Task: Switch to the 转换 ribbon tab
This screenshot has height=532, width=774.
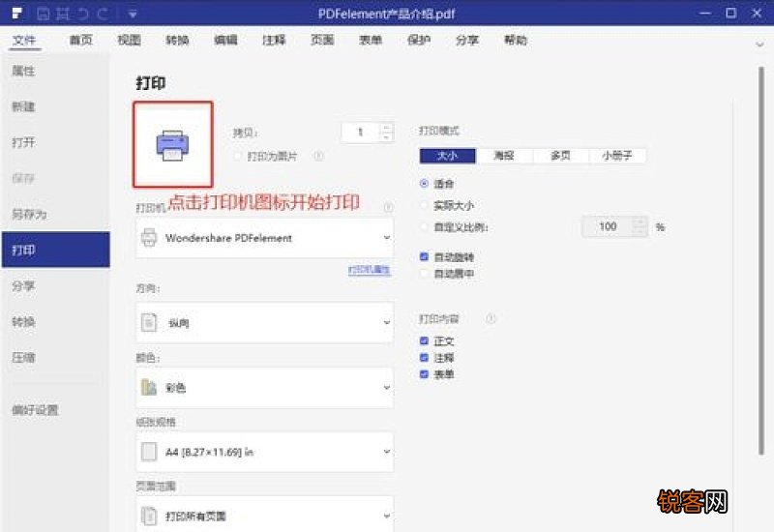Action: pos(177,40)
